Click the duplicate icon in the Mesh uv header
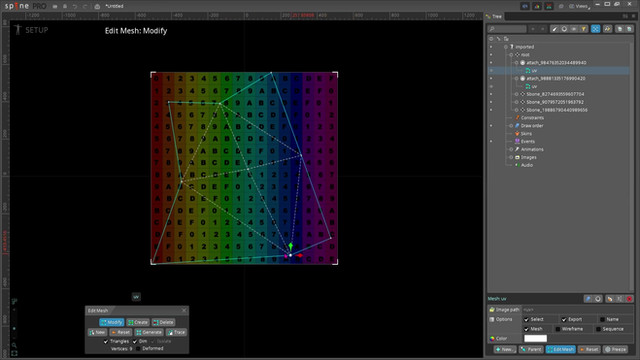 pos(609,299)
